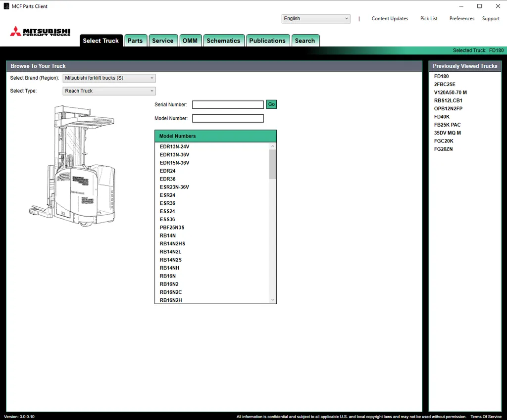This screenshot has width=507, height=420.
Task: Open previously viewed truck 35DV MQ M
Action: pyautogui.click(x=448, y=133)
